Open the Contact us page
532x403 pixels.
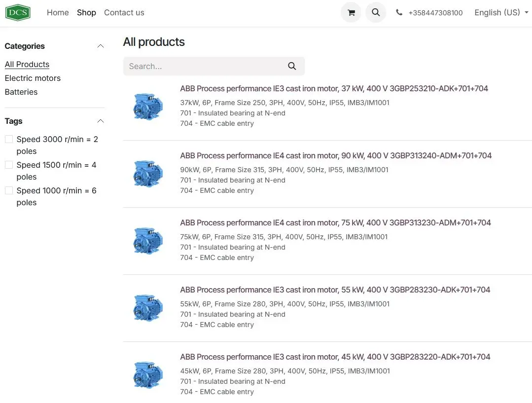coord(124,13)
